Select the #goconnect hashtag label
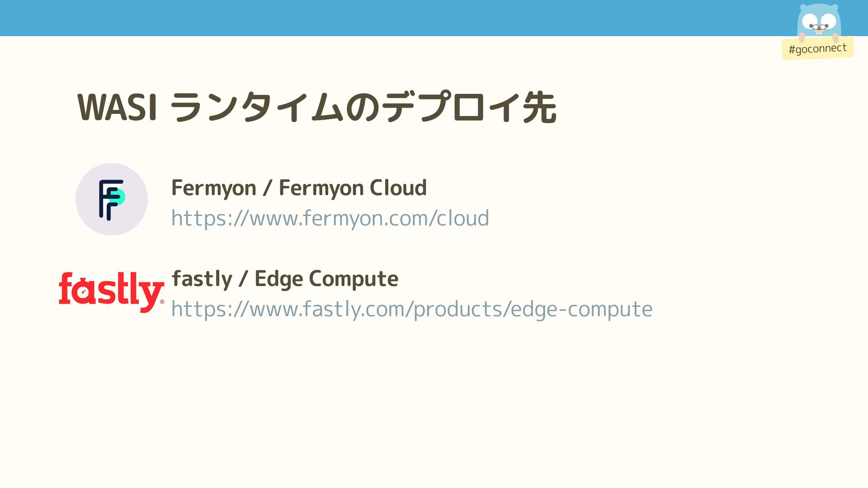The image size is (868, 488). (817, 48)
